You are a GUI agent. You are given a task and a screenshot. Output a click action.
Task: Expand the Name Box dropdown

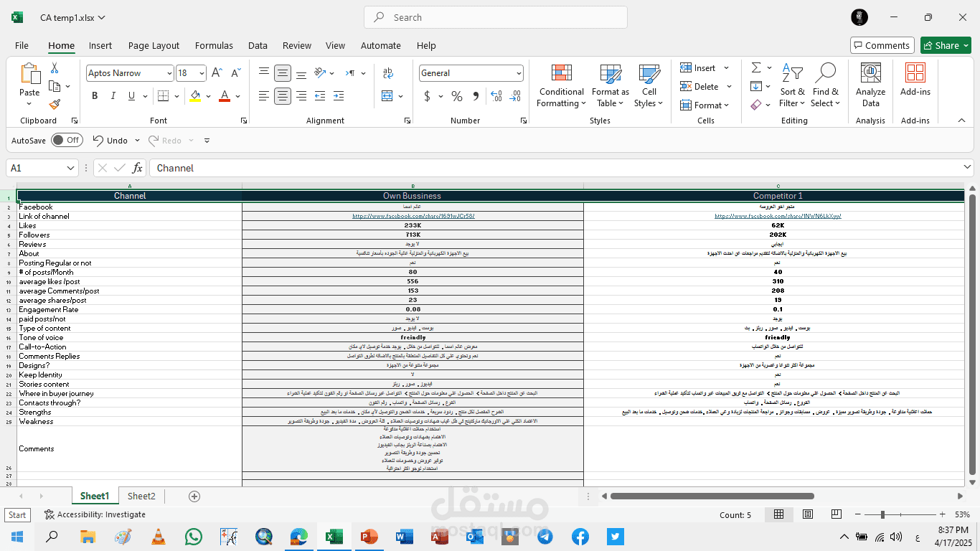point(70,168)
